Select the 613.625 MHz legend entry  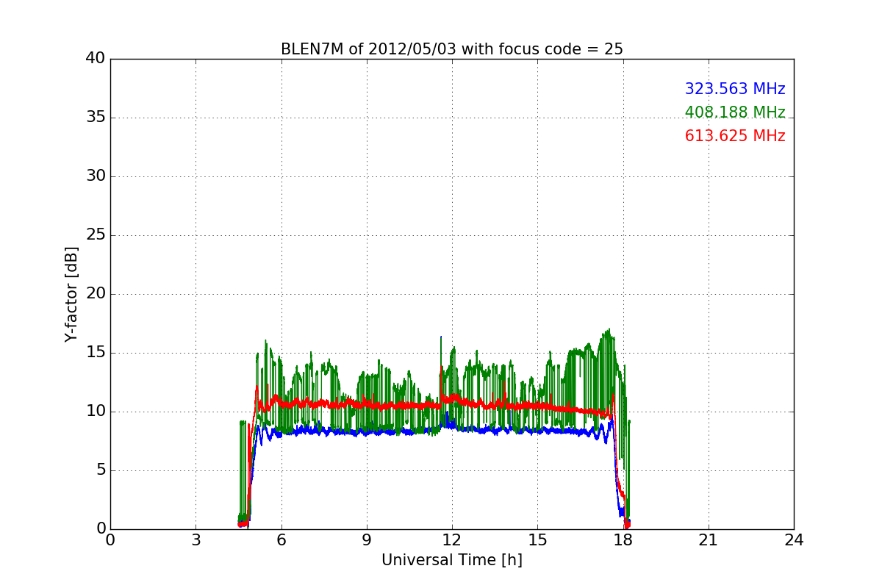[735, 136]
